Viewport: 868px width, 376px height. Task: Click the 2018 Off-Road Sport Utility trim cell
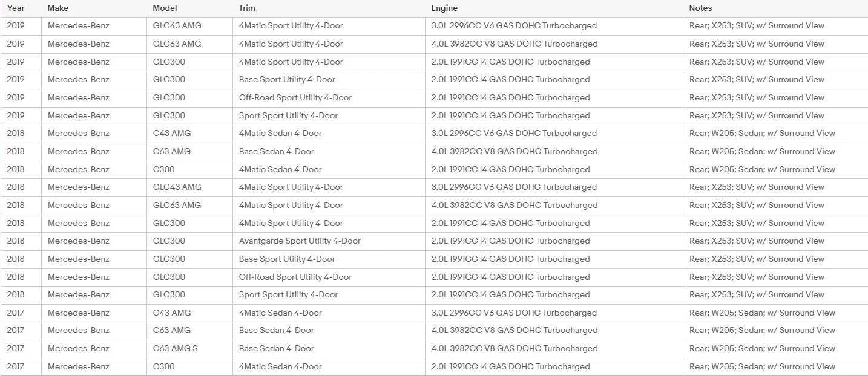pyautogui.click(x=295, y=277)
